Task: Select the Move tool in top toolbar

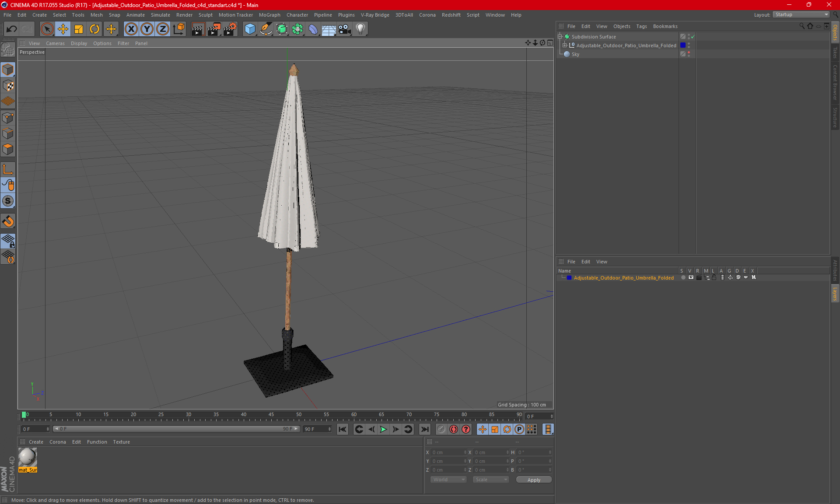Action: [x=63, y=29]
